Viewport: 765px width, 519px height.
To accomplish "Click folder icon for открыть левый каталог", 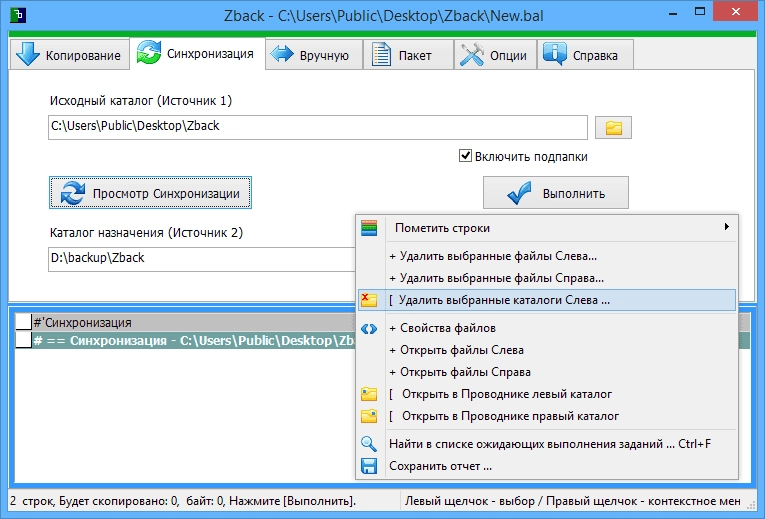I will [x=369, y=394].
